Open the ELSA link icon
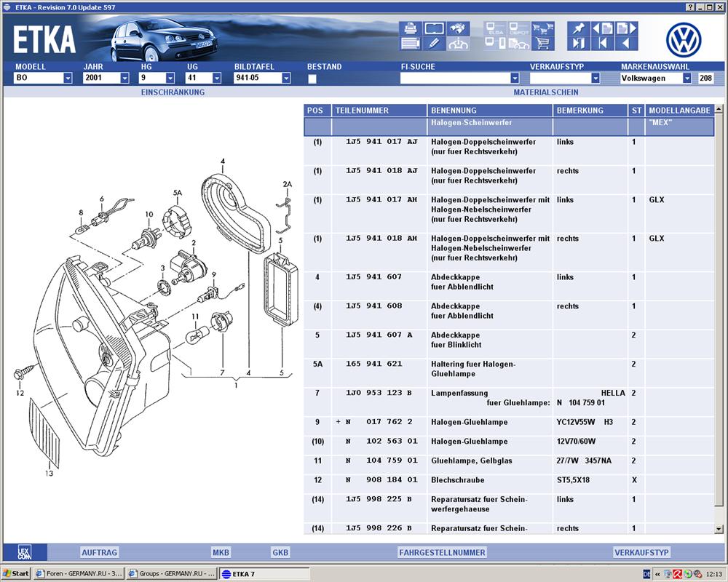Image resolution: width=728 pixels, height=582 pixels. pos(495,28)
